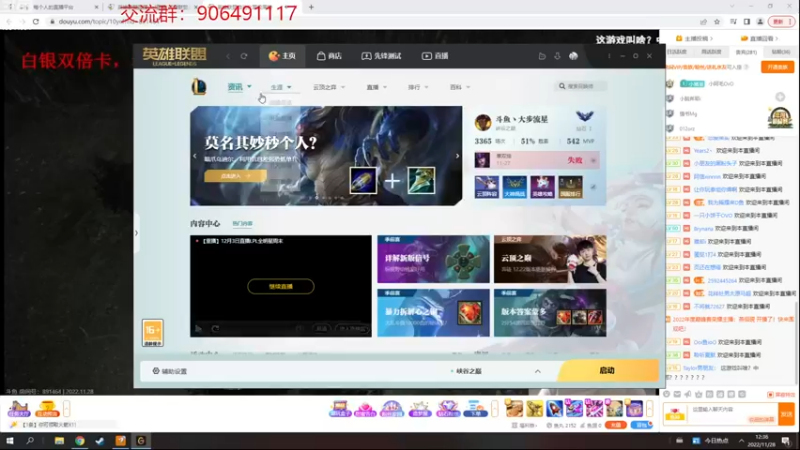Open the round avatar icon in client header
800x450 pixels.
573,56
